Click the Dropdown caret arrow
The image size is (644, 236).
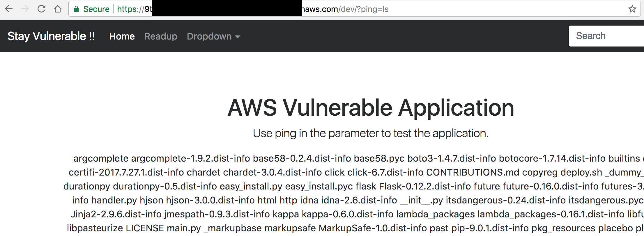(x=237, y=37)
